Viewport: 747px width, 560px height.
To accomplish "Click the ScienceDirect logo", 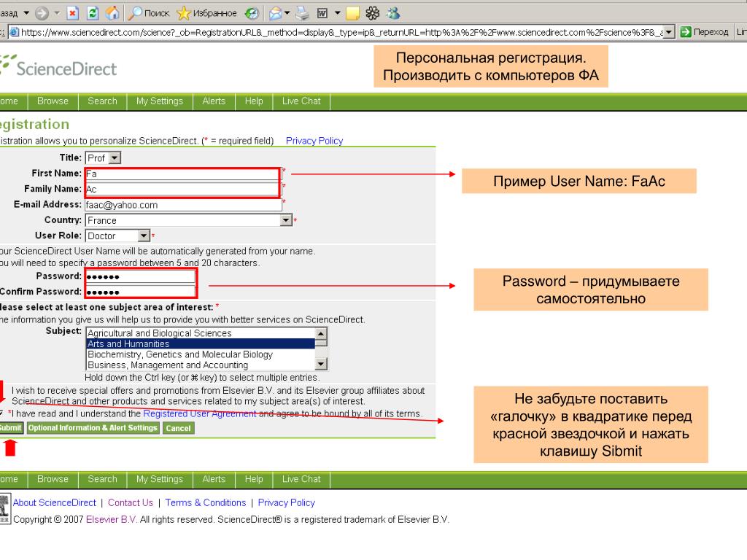I will [x=58, y=66].
